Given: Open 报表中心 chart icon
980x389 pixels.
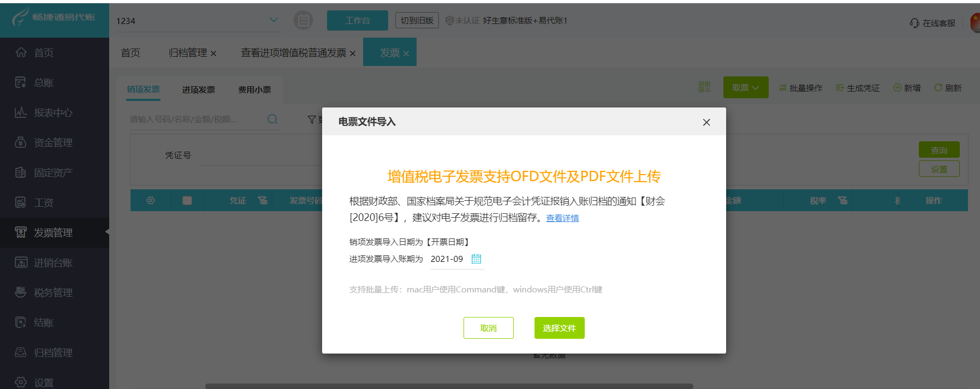Looking at the screenshot, I should pos(21,112).
